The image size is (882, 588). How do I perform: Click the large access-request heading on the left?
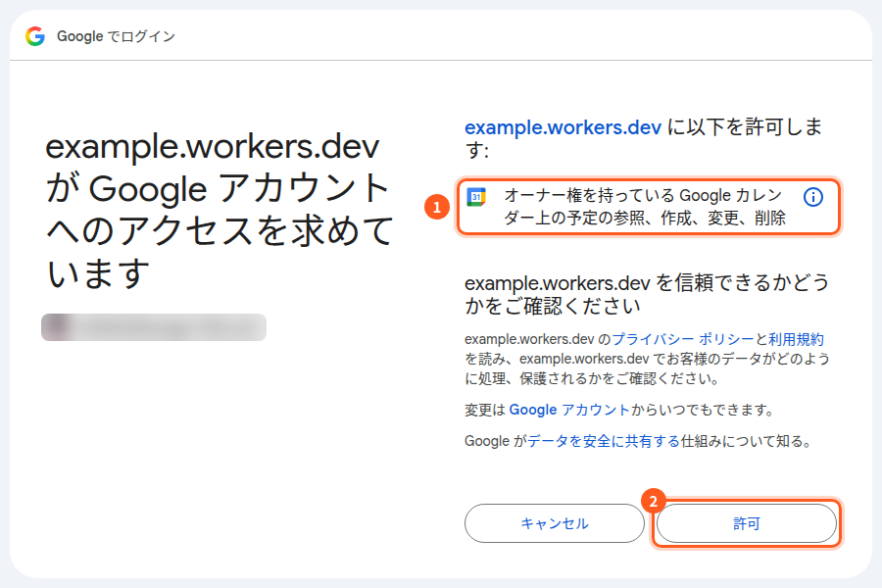click(220, 210)
